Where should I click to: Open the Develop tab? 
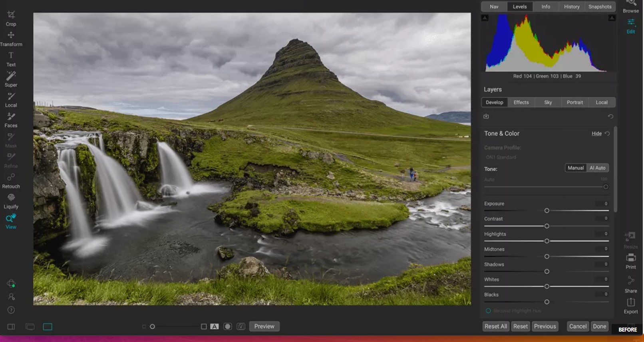495,102
